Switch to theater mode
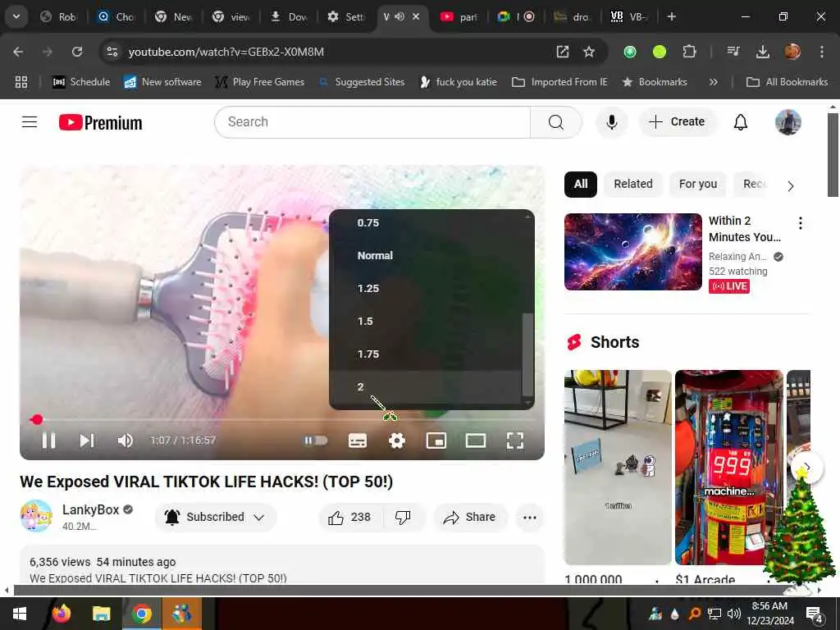Viewport: 840px width, 630px height. 475,441
